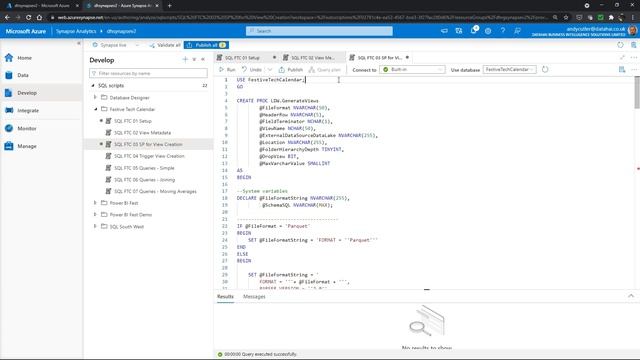Viewport: 640px width, 360px height.
Task: Open the Home hub icon
Action: point(9,58)
